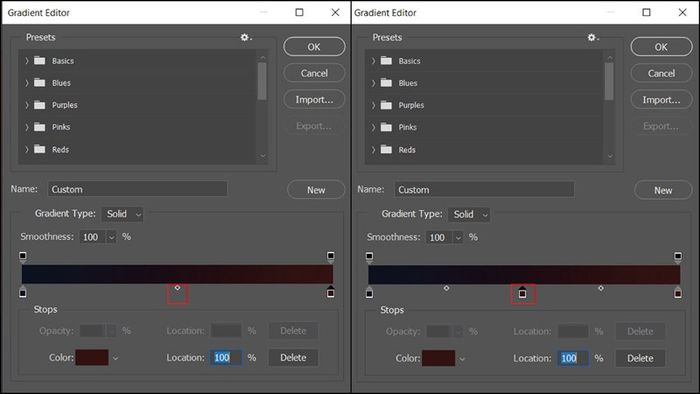Image resolution: width=700 pixels, height=394 pixels.
Task: Expand the Reds preset folder in right dialog
Action: click(373, 150)
